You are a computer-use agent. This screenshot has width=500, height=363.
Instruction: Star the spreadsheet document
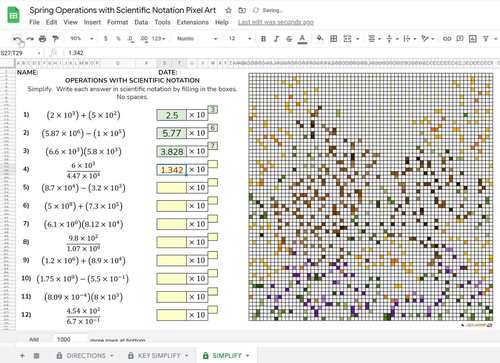pyautogui.click(x=228, y=10)
